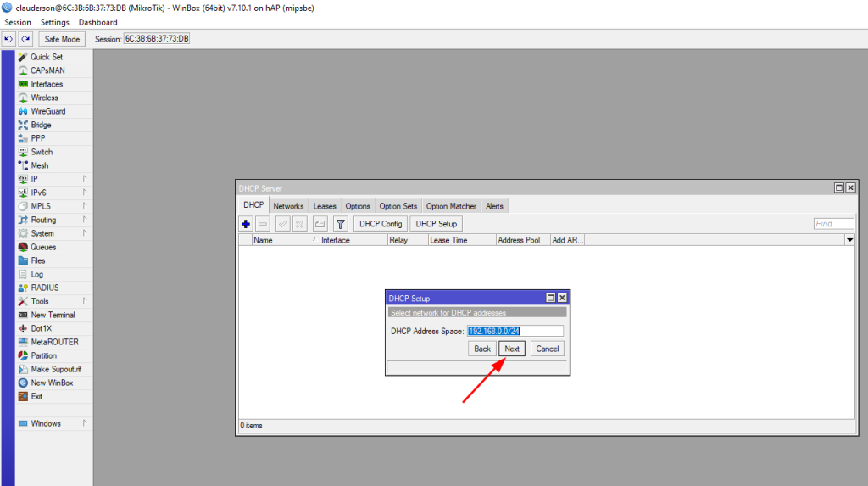
Task: Open the RADIUS sidebar entry
Action: coord(45,288)
